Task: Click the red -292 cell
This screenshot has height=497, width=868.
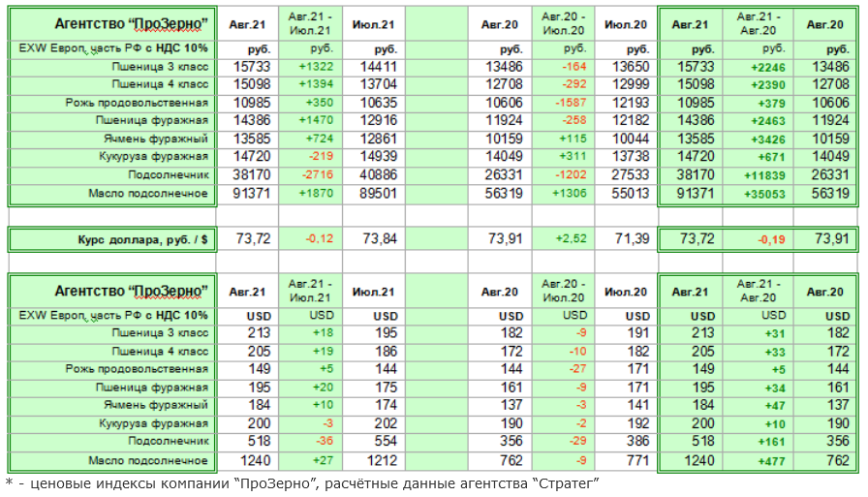Action: click(x=574, y=84)
